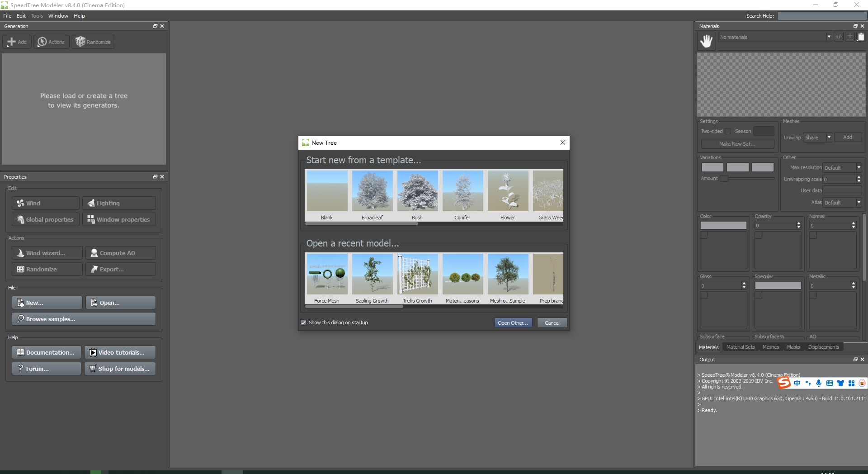This screenshot has width=868, height=474.
Task: Open Wind properties
Action: (x=46, y=204)
